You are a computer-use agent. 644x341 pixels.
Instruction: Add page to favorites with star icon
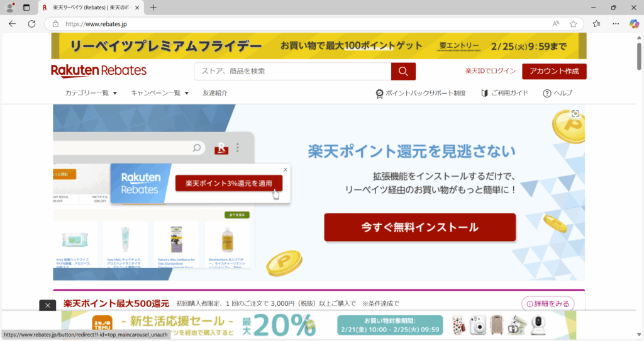pyautogui.click(x=573, y=24)
